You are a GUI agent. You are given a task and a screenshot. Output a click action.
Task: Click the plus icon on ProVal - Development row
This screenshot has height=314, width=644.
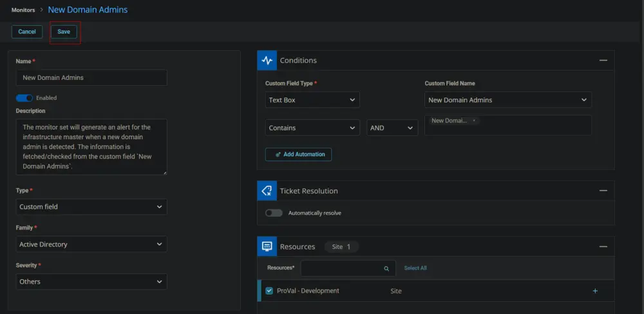595,291
